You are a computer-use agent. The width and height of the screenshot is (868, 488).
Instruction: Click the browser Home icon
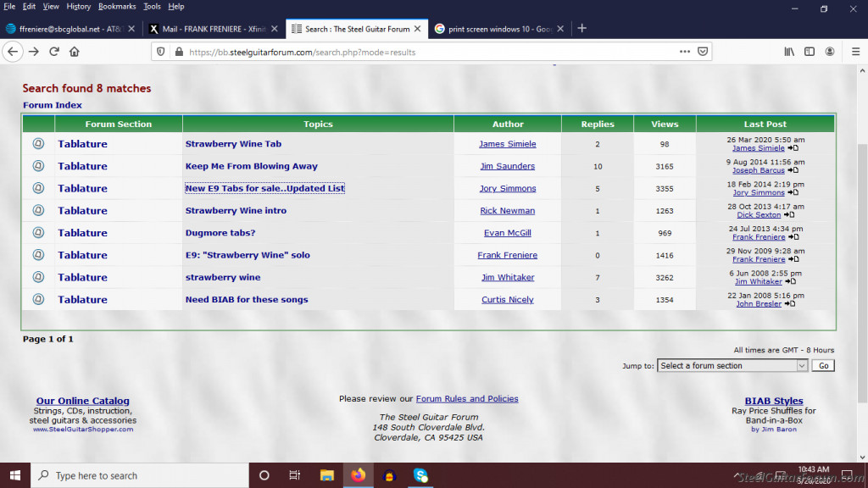pos(75,52)
